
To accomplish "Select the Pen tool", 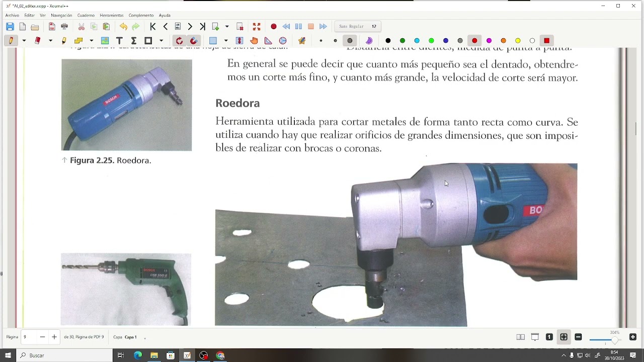I will pos(11,41).
